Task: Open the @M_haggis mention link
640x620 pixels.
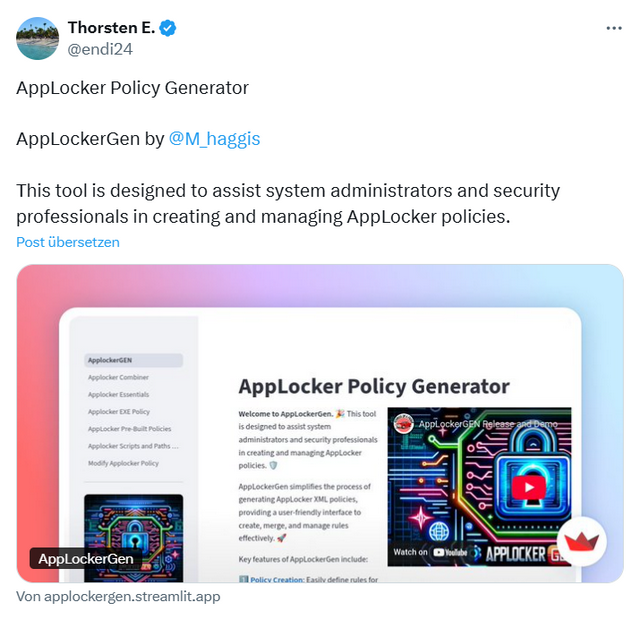Action: coord(214,139)
